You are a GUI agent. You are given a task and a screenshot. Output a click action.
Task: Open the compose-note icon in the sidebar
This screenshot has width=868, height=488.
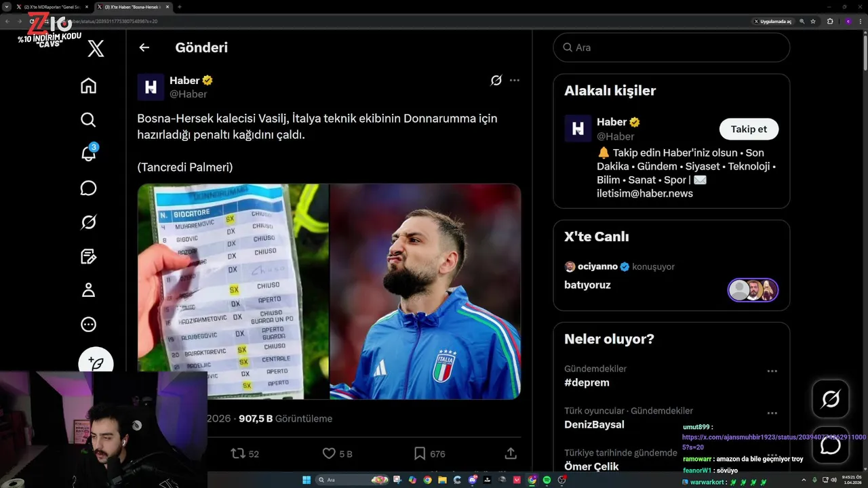[88, 256]
